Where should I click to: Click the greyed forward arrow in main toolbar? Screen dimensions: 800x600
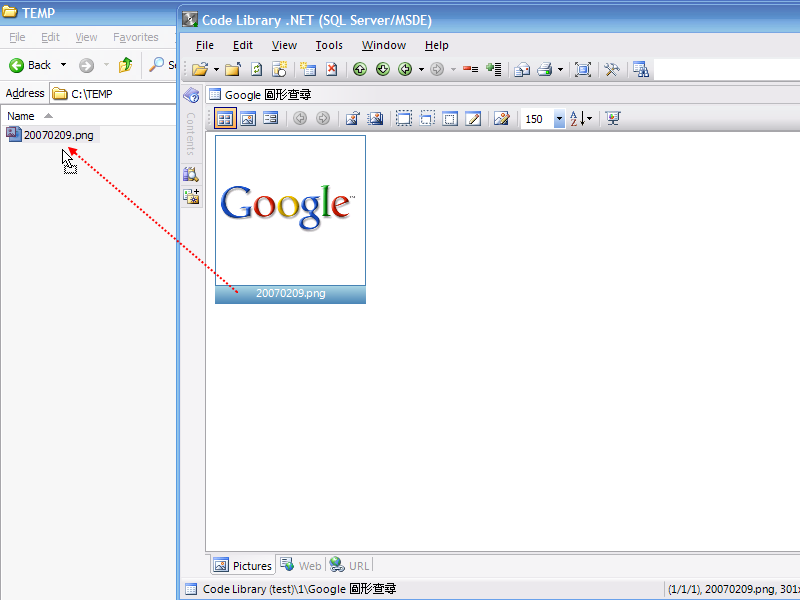437,69
